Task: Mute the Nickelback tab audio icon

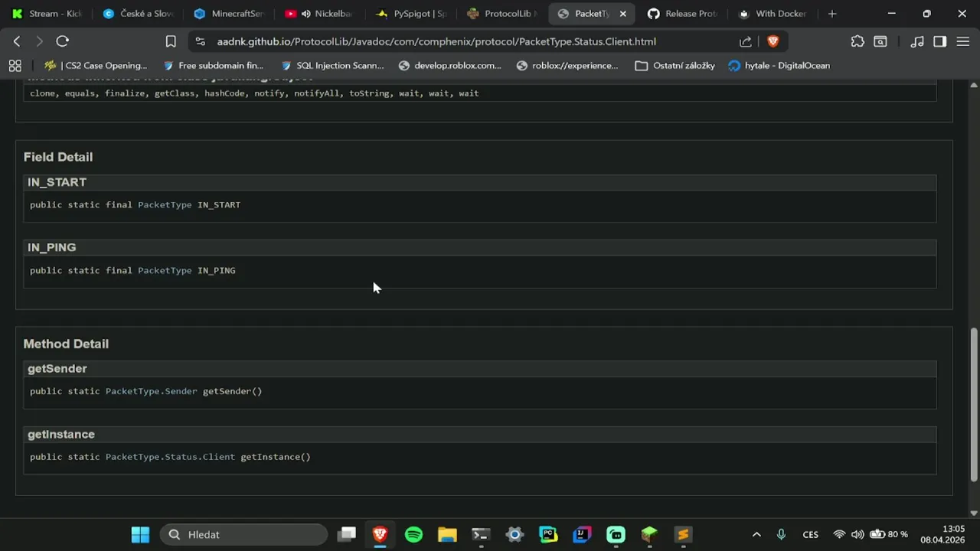Action: pos(306,14)
